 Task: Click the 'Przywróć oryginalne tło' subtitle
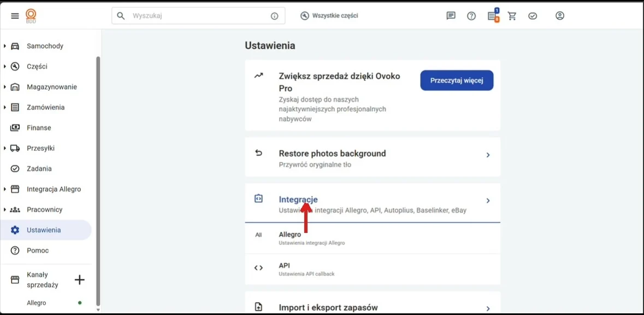coord(315,165)
